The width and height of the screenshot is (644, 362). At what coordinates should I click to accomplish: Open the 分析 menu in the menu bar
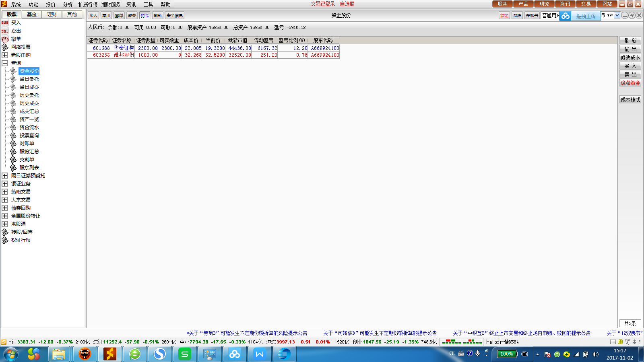click(x=68, y=4)
